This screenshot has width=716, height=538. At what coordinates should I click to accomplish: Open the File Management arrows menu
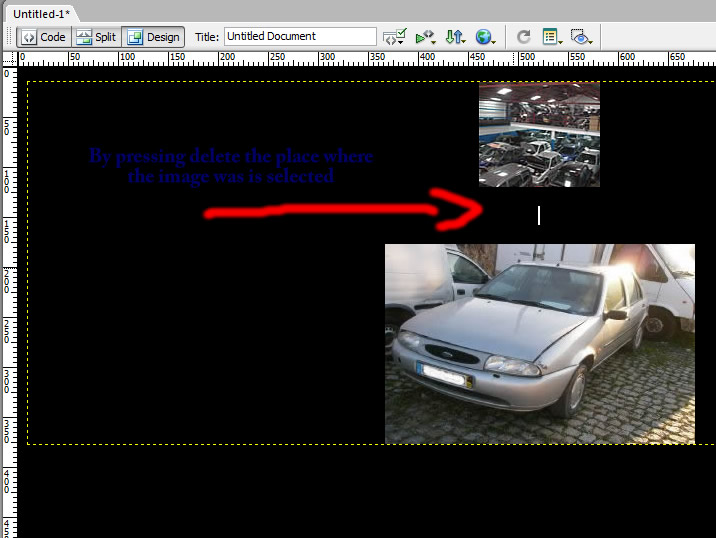[455, 37]
